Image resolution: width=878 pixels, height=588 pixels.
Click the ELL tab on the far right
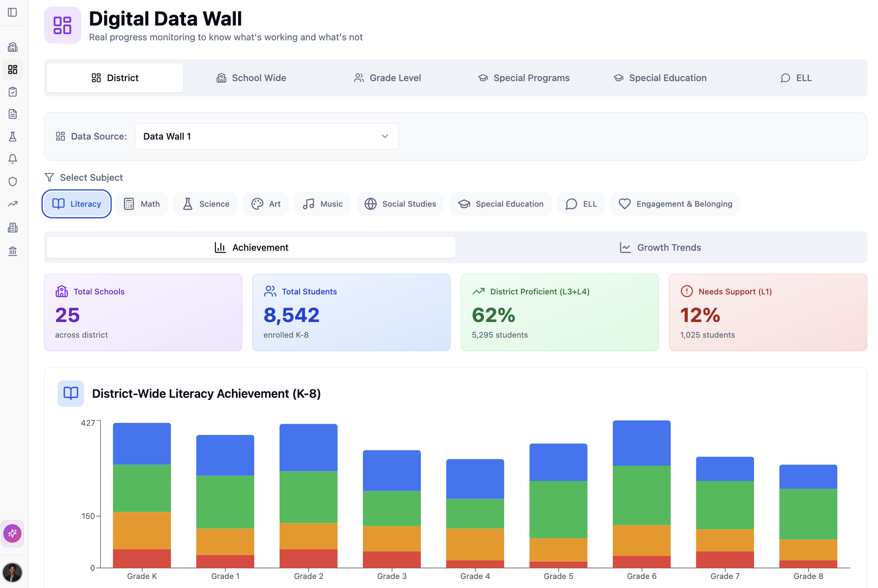point(796,77)
